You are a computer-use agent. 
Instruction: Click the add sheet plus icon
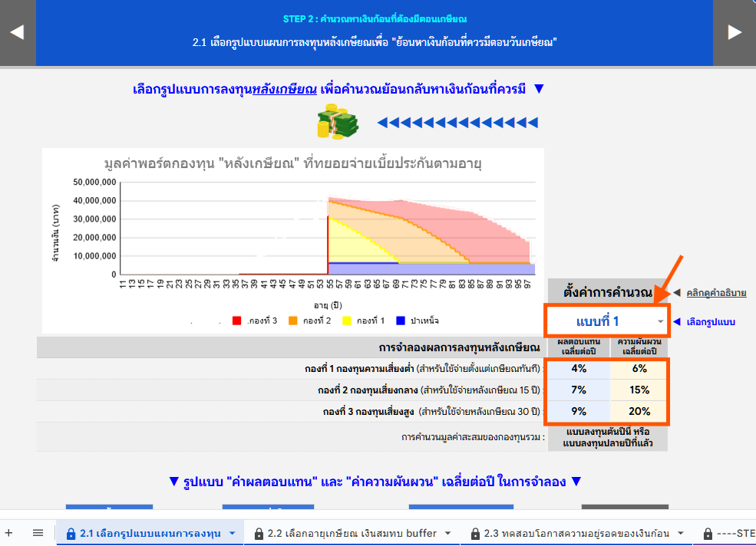pos(9,533)
